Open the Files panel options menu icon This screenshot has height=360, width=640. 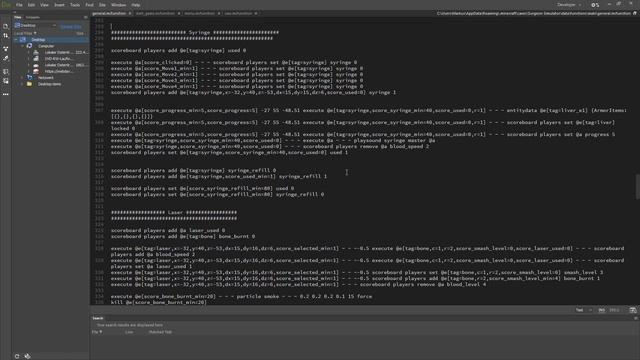click(85, 17)
